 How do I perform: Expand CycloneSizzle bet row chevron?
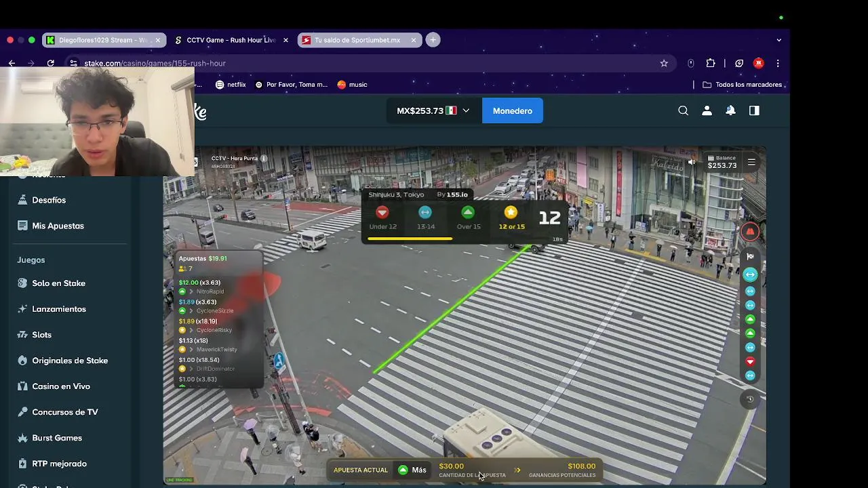pos(191,311)
